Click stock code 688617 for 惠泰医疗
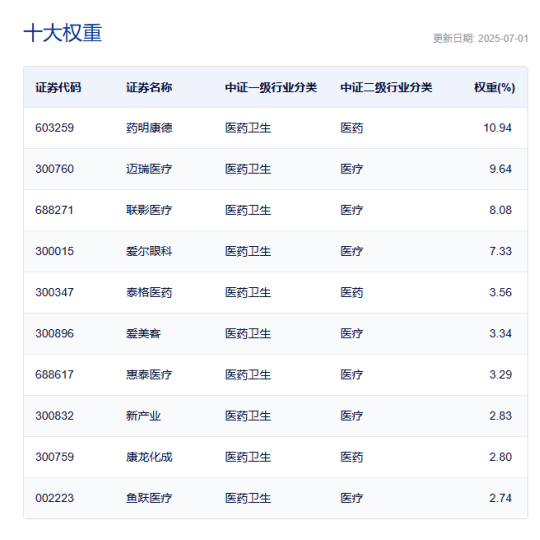The width and height of the screenshot is (540, 540). point(54,375)
